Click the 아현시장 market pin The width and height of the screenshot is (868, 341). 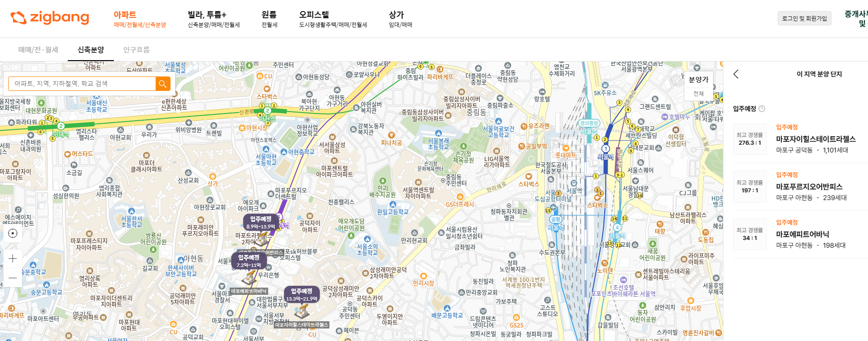(x=243, y=128)
